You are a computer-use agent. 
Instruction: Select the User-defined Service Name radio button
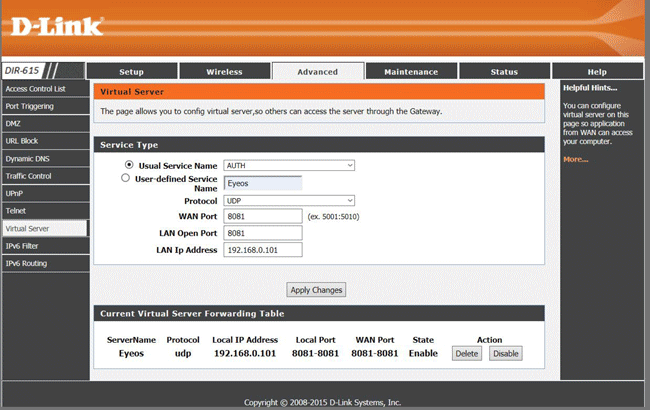point(125,178)
